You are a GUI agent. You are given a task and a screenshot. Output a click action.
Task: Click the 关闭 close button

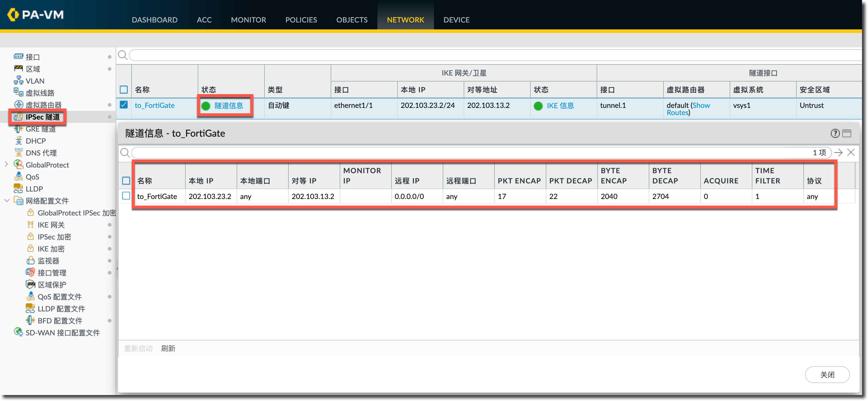[x=827, y=375]
